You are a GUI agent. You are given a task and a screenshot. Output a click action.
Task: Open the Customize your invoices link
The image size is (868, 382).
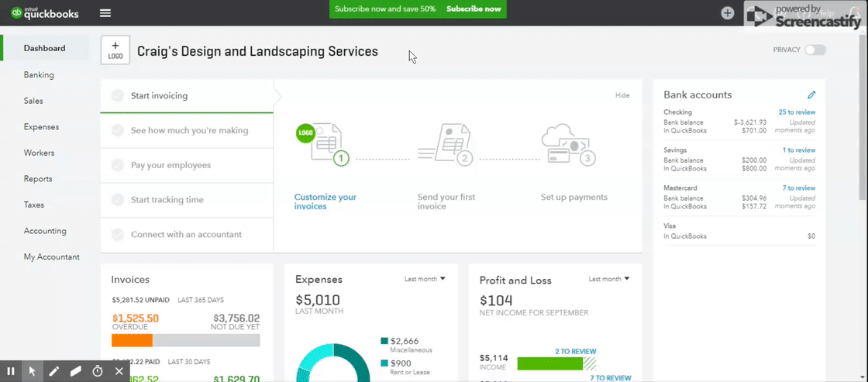point(325,201)
